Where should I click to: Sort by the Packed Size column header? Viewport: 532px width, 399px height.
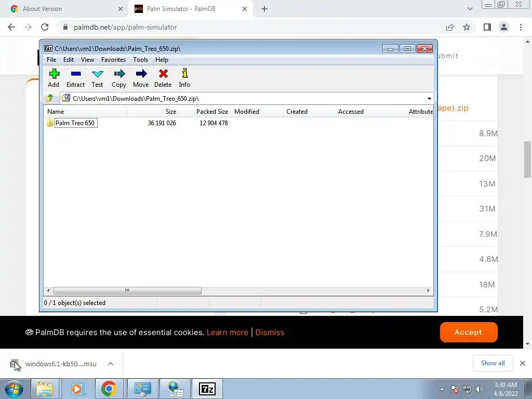coord(205,112)
